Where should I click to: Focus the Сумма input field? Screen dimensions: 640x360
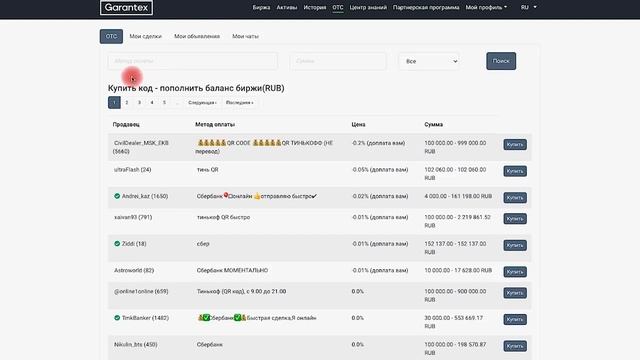point(338,61)
